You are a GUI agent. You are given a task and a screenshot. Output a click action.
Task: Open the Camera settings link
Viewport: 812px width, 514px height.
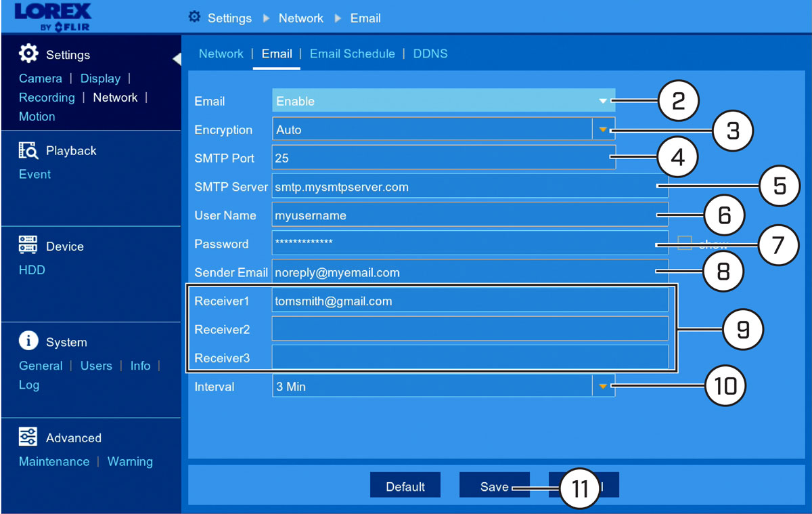coord(41,79)
